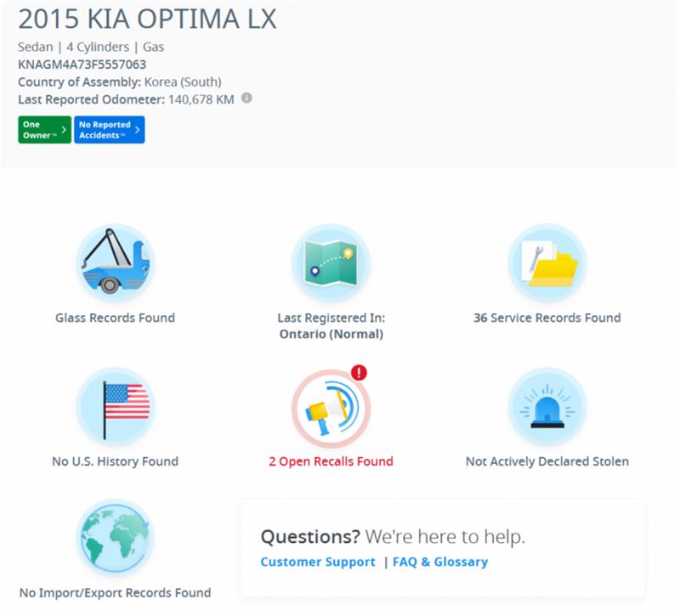Image resolution: width=680 pixels, height=616 pixels.
Task: Click the globe Import/Export records icon
Action: tap(116, 538)
